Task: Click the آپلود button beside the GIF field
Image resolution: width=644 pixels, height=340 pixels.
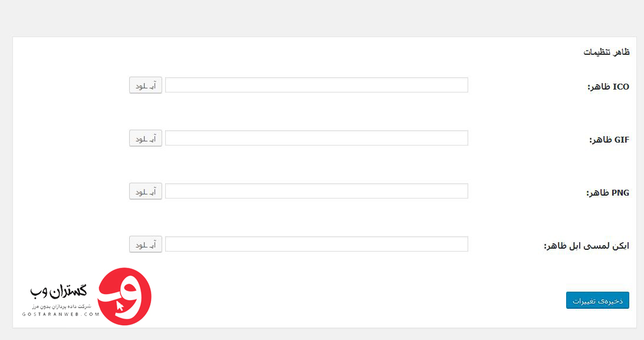Action: (146, 138)
